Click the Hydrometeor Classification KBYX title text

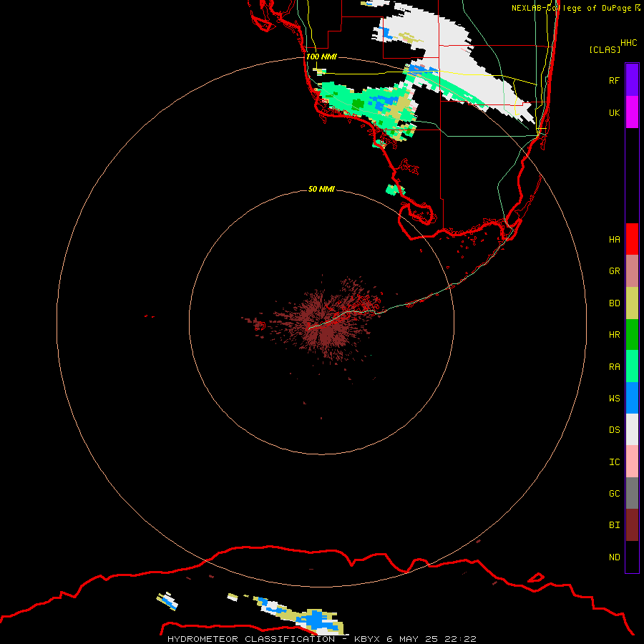pyautogui.click(x=321, y=639)
